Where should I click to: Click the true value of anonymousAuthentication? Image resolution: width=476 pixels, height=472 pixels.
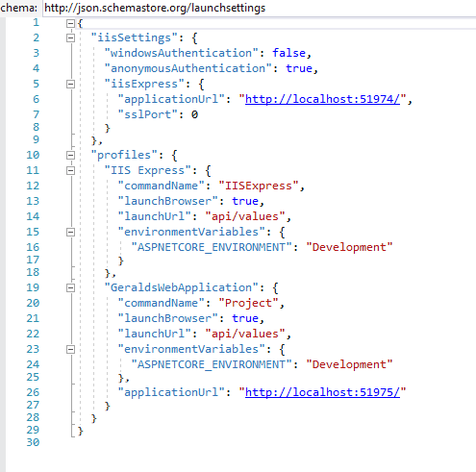(299, 68)
